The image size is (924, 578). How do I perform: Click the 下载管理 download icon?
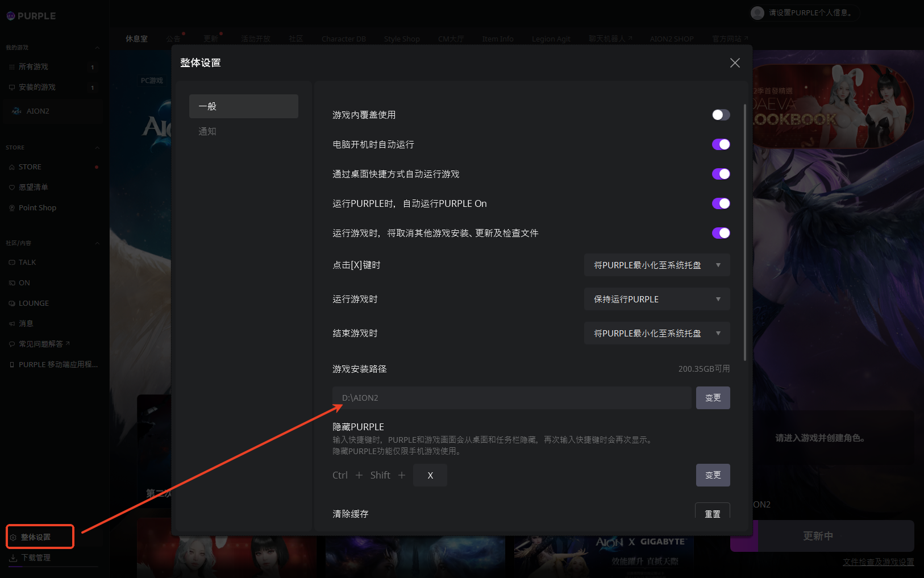13,558
